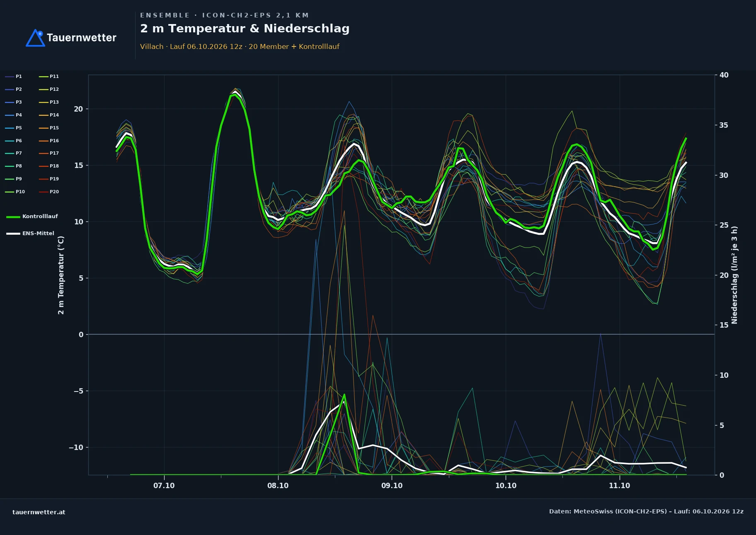Click the 11.10 date axis label
Viewport: 756px width, 535px height.
click(620, 486)
